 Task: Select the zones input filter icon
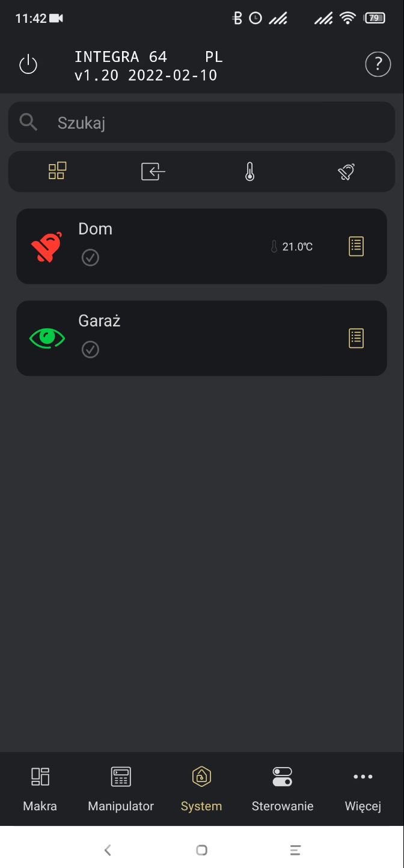[x=153, y=172]
